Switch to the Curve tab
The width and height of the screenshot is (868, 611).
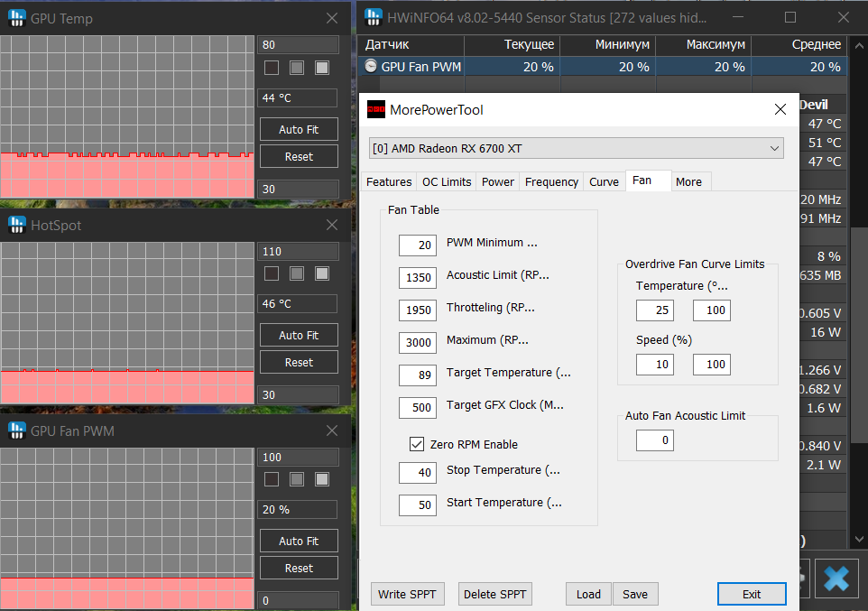(x=604, y=181)
